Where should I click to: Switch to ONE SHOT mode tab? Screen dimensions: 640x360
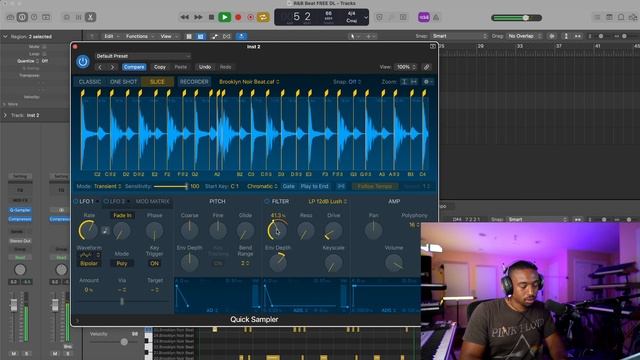tap(124, 82)
